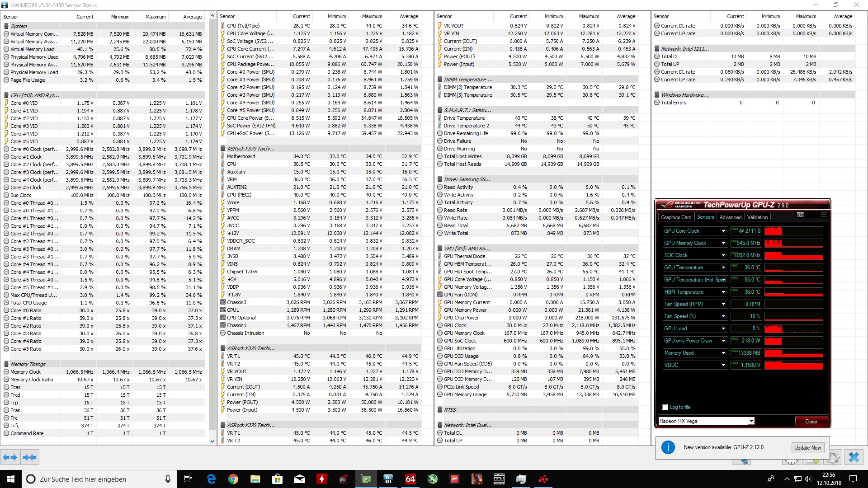Select the Total CPU Usage row
The width and height of the screenshot is (868, 488).
coord(104,303)
